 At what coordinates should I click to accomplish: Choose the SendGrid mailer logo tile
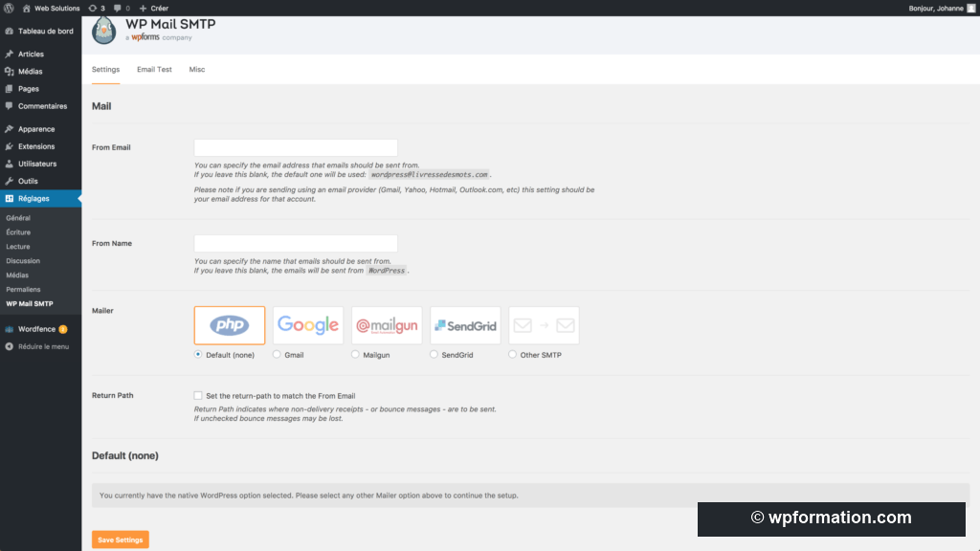(x=466, y=325)
